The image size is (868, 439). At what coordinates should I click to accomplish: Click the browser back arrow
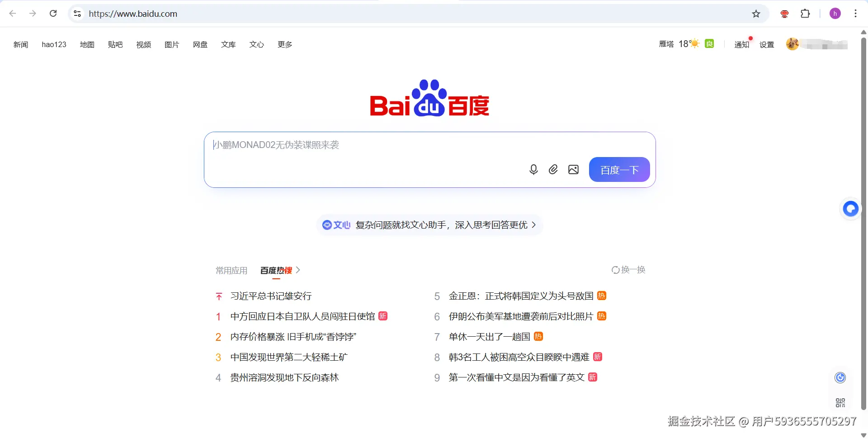click(x=13, y=14)
